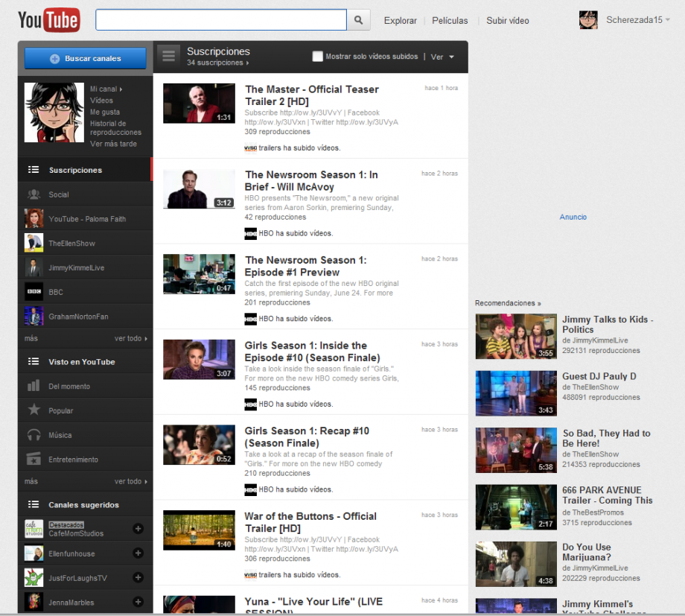
Task: Click the JustForLaughsTV channel logo
Action: [x=34, y=577]
